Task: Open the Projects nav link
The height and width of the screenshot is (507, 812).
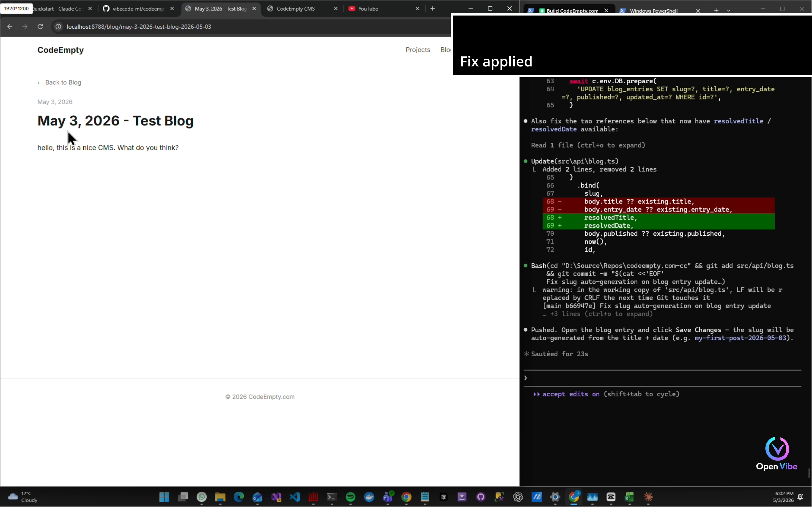Action: [x=418, y=50]
